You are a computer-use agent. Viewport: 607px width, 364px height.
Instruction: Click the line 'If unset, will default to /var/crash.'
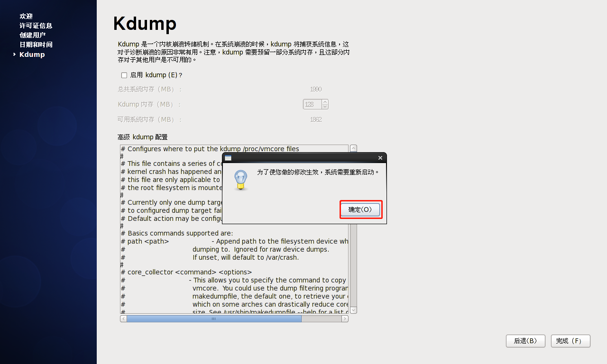tap(246, 257)
